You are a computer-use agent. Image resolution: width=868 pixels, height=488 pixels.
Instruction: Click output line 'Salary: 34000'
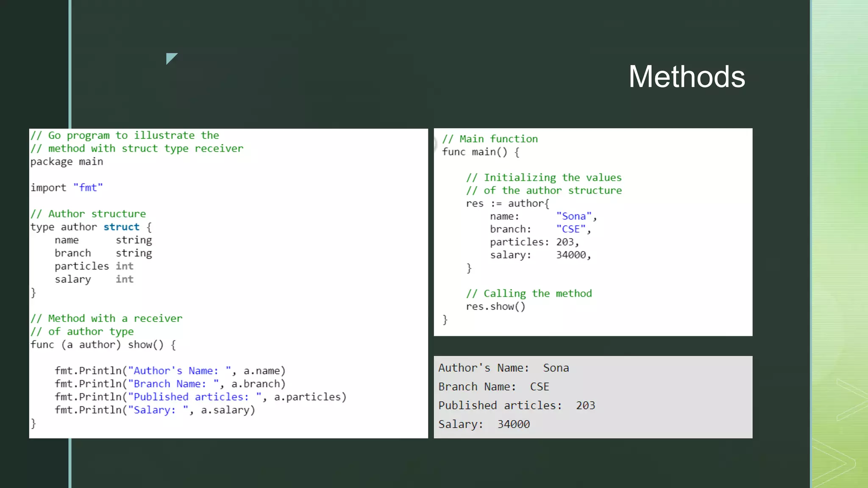[x=484, y=424]
